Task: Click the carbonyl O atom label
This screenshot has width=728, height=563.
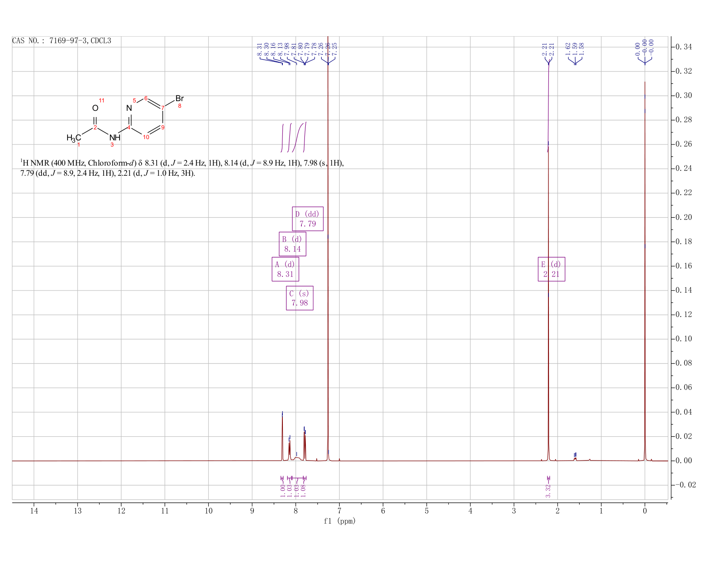Action: coord(95,108)
